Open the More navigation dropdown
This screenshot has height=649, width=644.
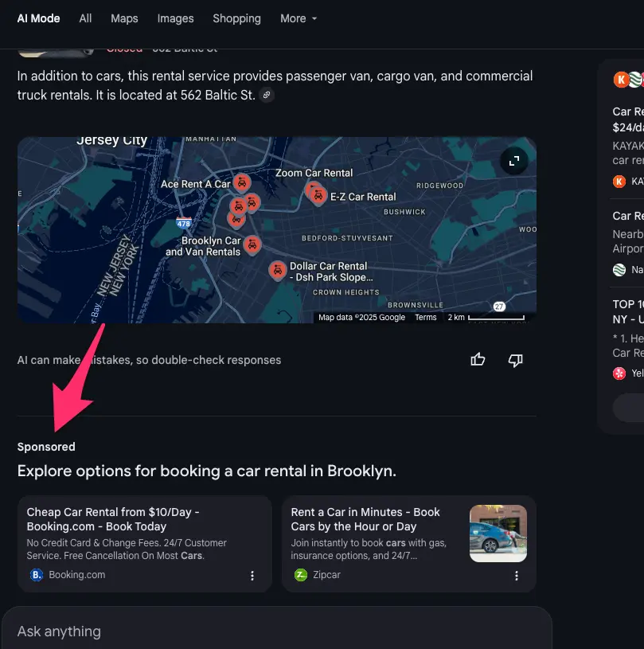point(299,18)
